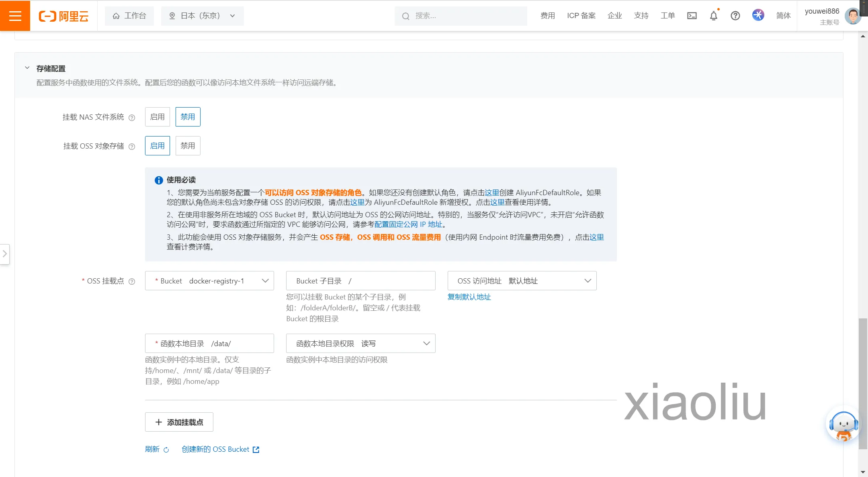Click the vertical scrollbar thumb
This screenshot has width=868, height=477.
pos(863,383)
